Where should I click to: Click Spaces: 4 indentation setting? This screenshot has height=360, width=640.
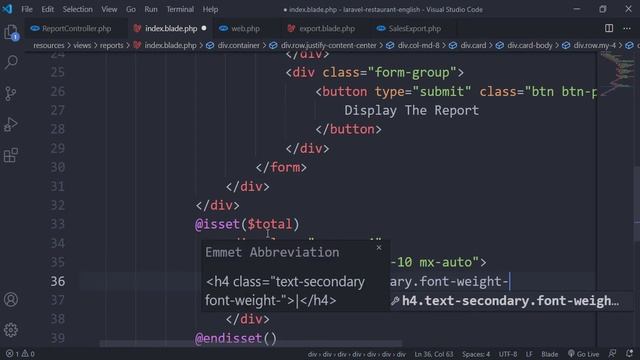click(476, 354)
